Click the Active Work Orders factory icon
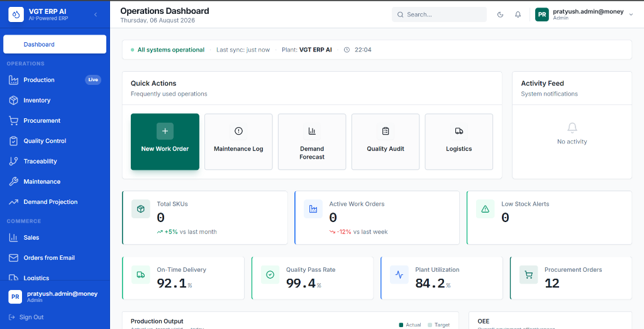644x329 pixels. point(313,209)
